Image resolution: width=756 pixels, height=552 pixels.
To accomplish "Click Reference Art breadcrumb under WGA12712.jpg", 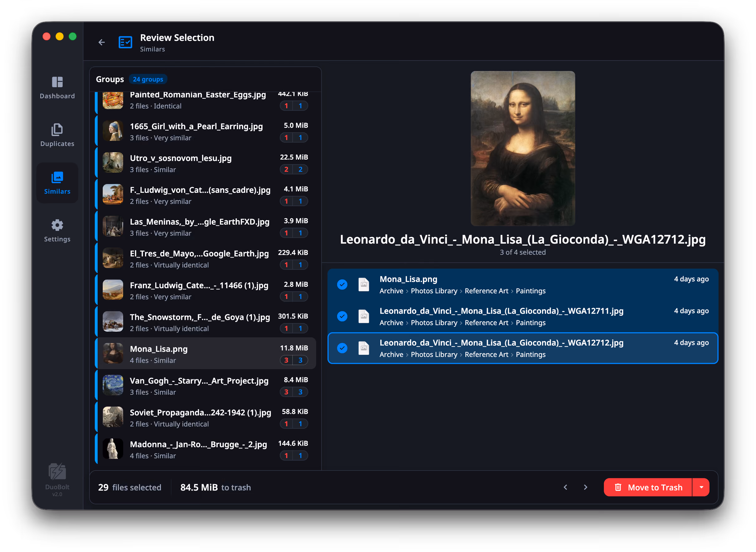I will click(x=487, y=354).
